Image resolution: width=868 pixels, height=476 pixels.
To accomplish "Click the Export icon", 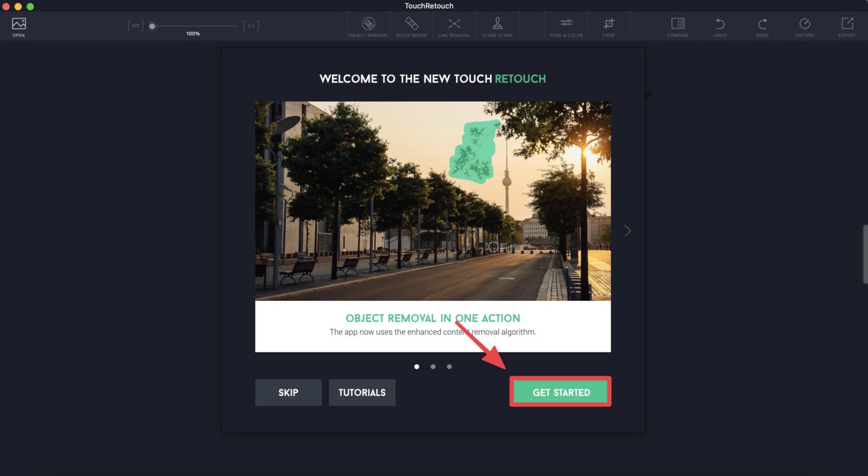I will coord(847,26).
